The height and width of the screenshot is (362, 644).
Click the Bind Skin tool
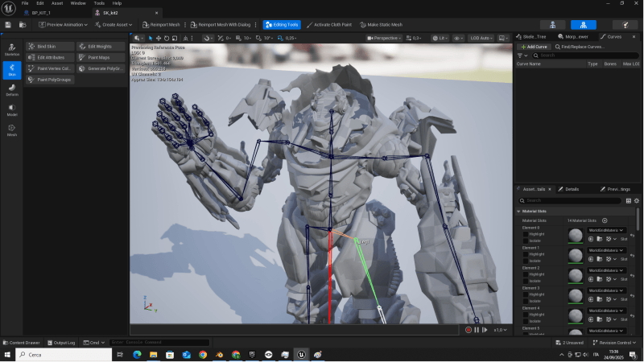coord(50,47)
